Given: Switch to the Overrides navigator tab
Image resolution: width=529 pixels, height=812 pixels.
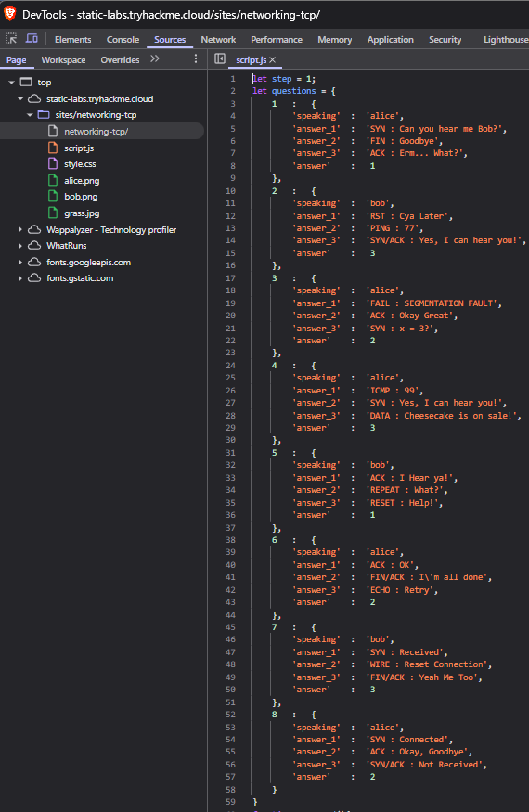Looking at the screenshot, I should 120,60.
